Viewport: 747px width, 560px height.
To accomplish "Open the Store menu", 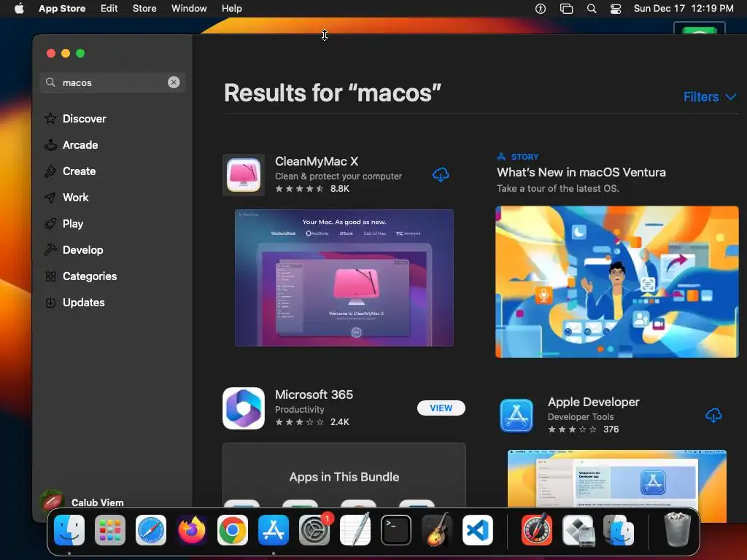I will click(144, 8).
